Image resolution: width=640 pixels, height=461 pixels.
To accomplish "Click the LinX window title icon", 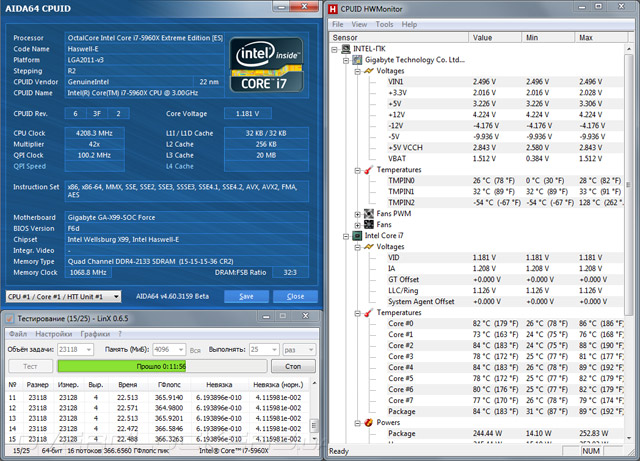I will [10, 318].
